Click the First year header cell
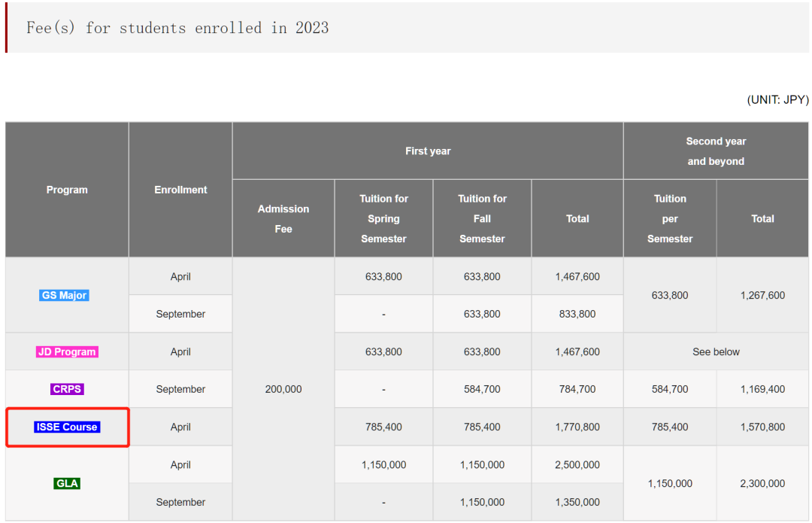Image resolution: width=812 pixels, height=523 pixels. [428, 151]
